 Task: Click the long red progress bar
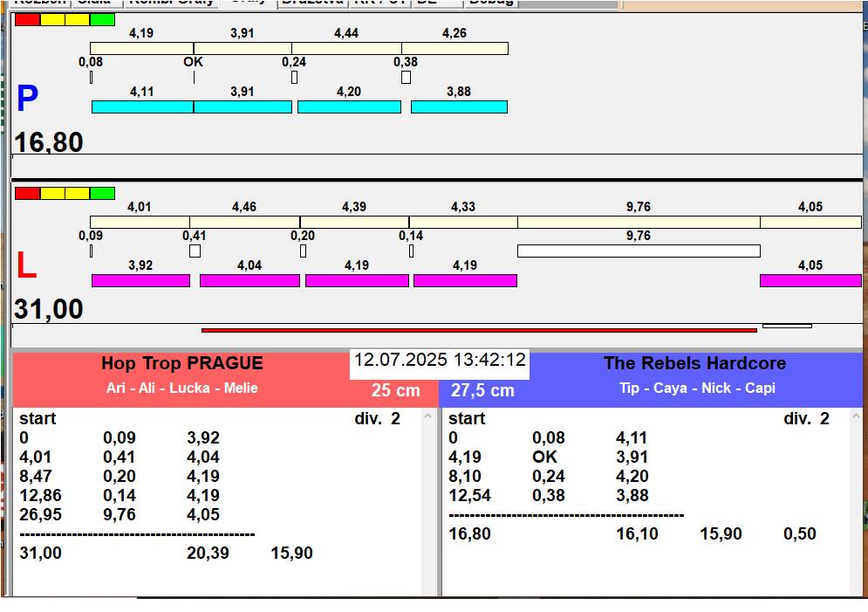479,330
